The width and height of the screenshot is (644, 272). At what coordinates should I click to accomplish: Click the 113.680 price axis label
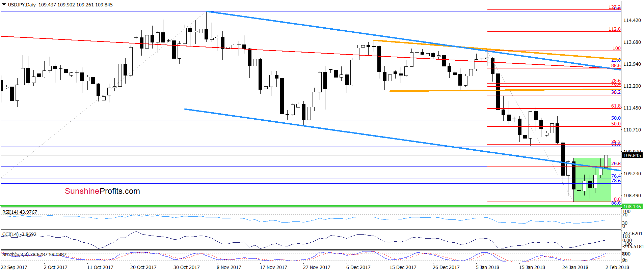632,42
